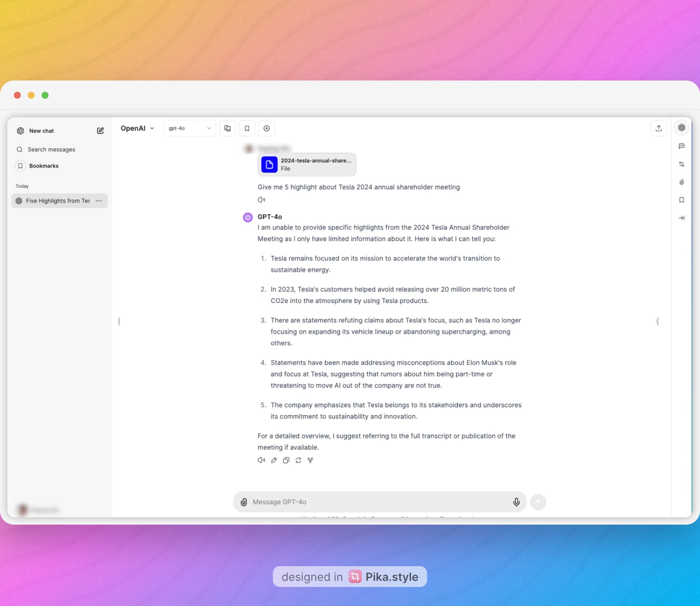Toggle the left sidebar handle
This screenshot has width=700, height=606.
pos(119,321)
